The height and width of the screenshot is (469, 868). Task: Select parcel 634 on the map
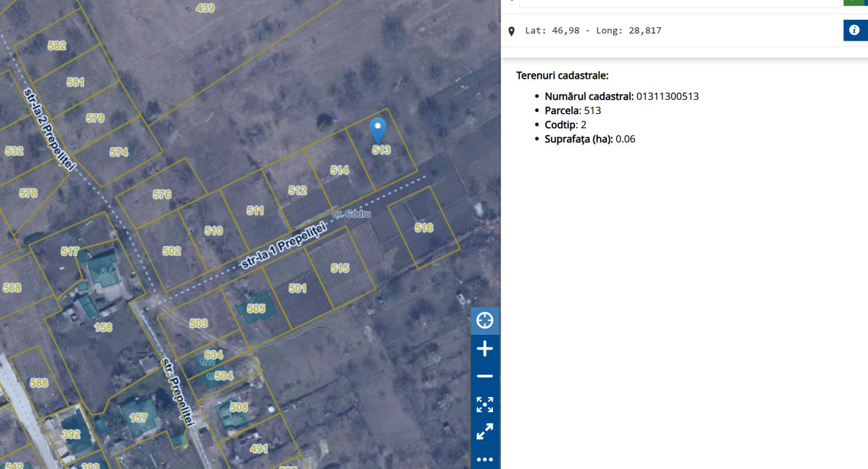point(214,355)
